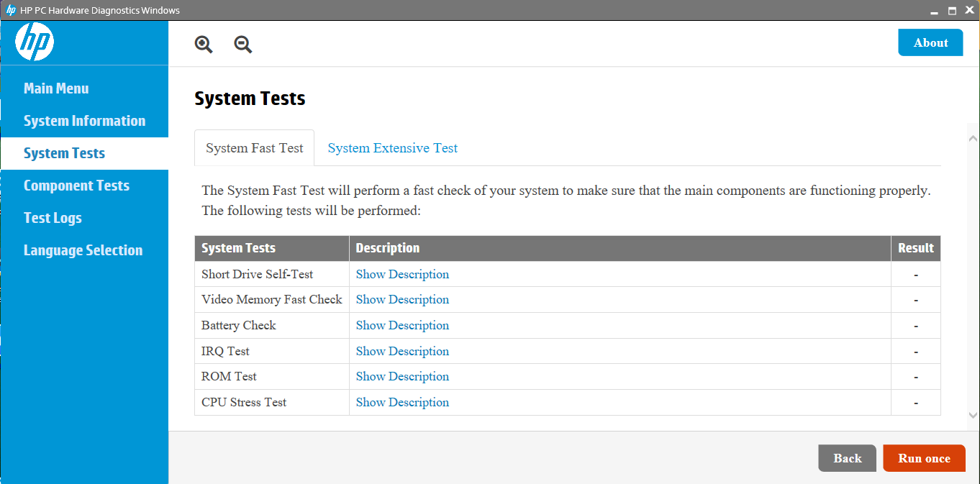Open System Information page

coord(84,121)
